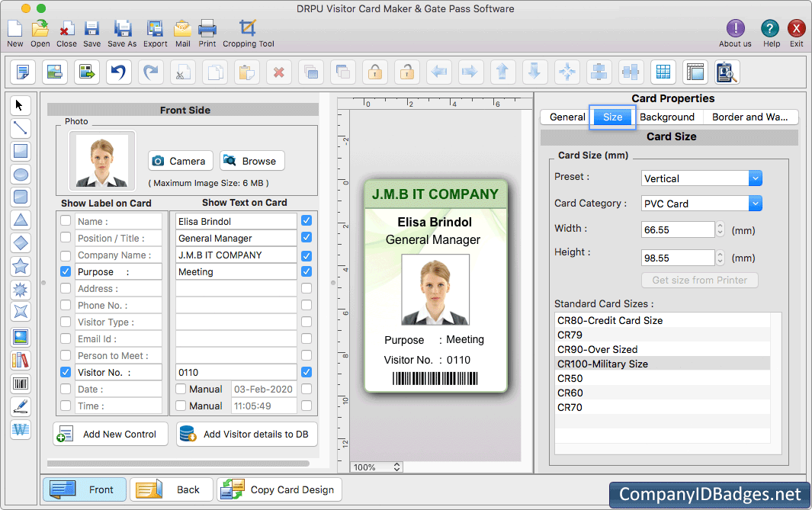Enable the Position / Title label checkbox
Screen dimensions: 812x510
[66, 238]
